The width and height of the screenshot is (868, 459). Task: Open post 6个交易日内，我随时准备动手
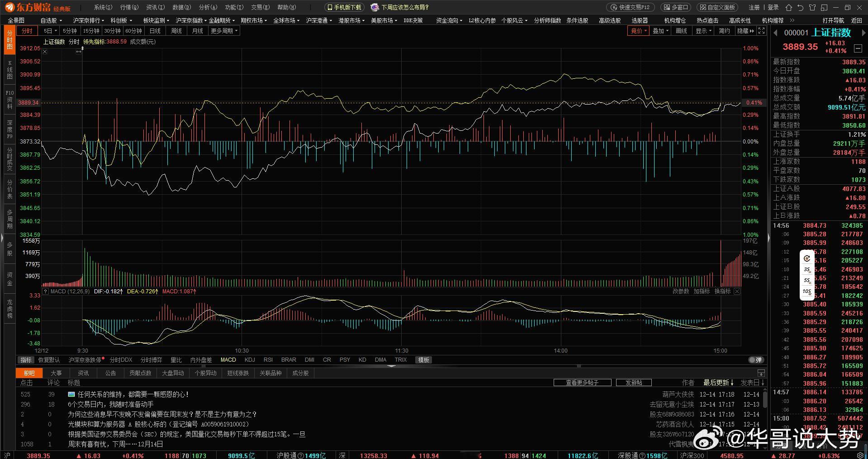[x=111, y=404]
